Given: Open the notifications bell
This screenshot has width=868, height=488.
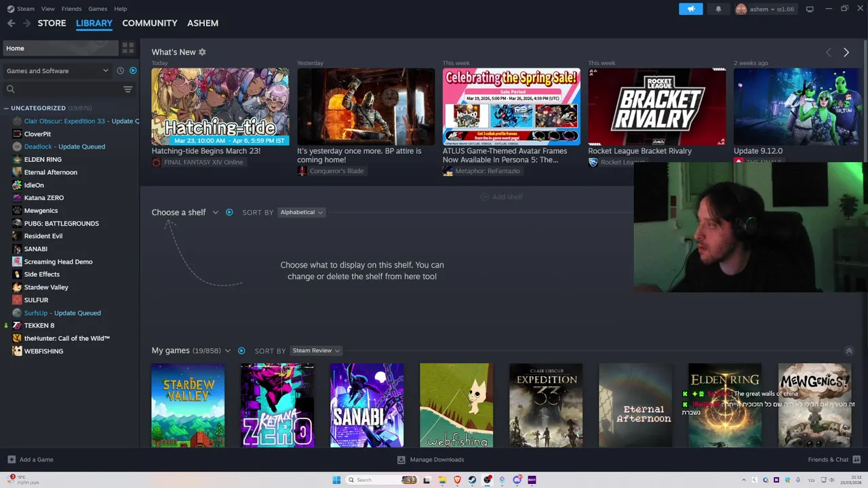Looking at the screenshot, I should pyautogui.click(x=718, y=9).
